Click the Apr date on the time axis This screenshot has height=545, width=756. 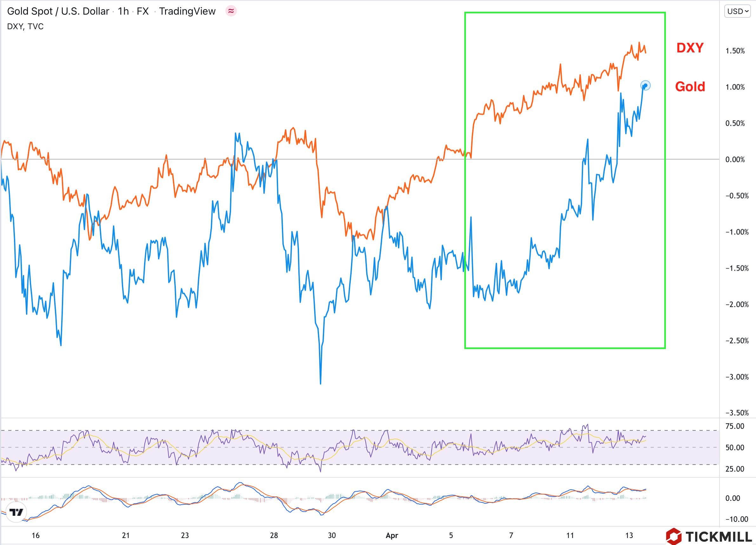click(x=392, y=535)
